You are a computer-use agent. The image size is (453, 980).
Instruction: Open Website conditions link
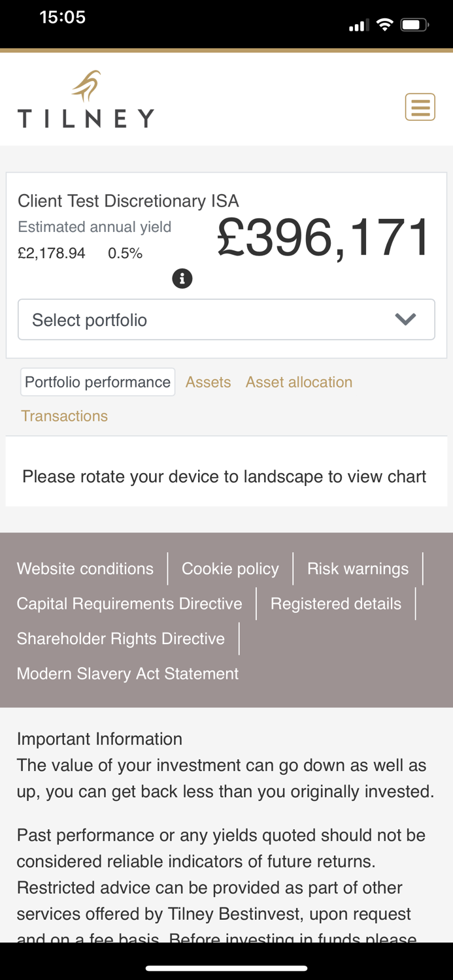tap(85, 568)
